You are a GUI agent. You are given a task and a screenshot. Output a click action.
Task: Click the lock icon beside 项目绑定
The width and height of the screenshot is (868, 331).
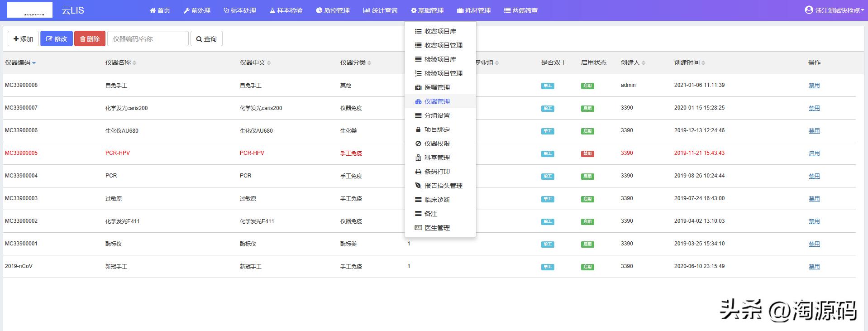[418, 130]
